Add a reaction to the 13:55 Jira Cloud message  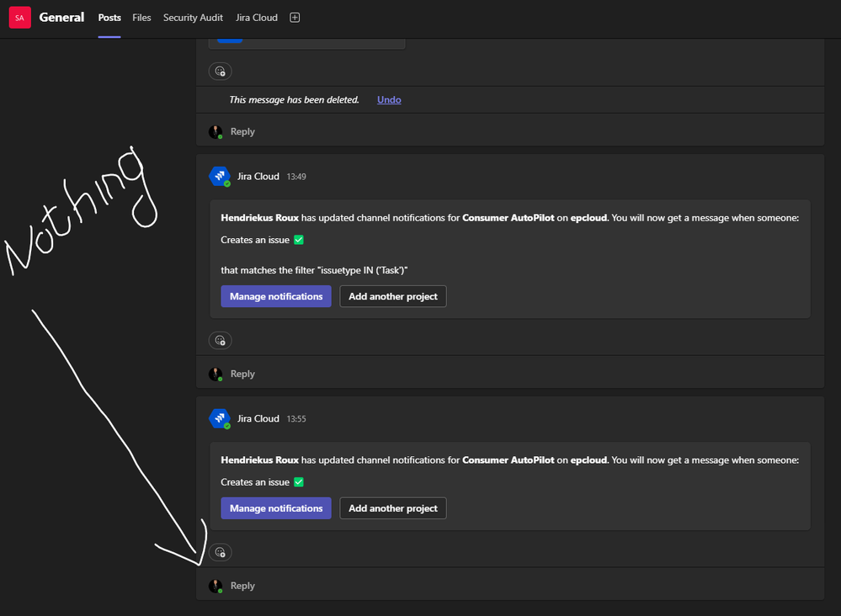(x=220, y=552)
